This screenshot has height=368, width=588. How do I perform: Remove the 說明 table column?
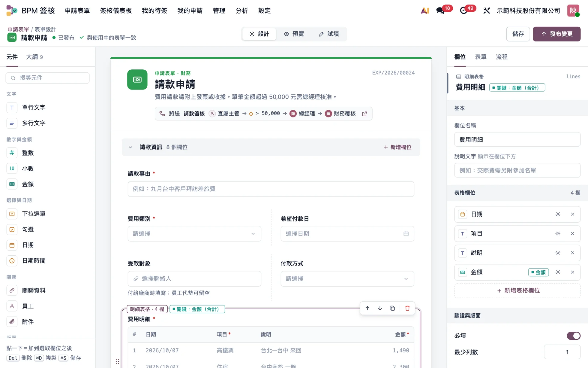(x=572, y=253)
